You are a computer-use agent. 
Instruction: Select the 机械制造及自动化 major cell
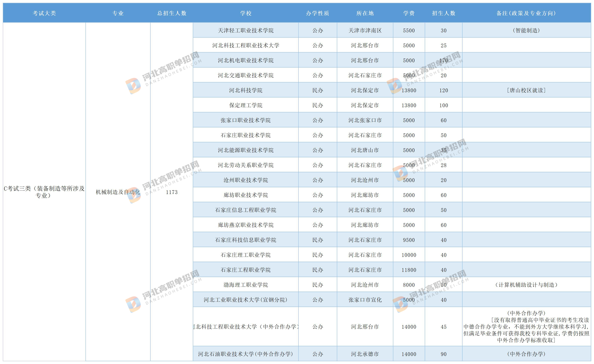click(118, 192)
